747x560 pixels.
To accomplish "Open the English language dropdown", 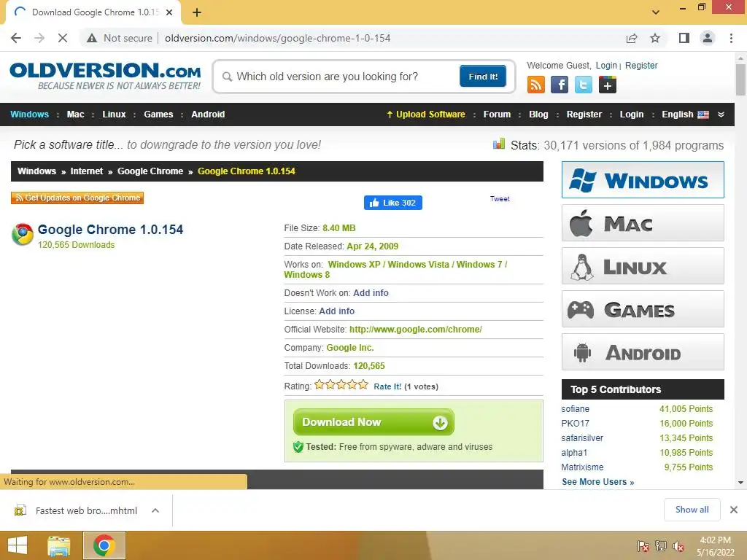I will point(685,114).
